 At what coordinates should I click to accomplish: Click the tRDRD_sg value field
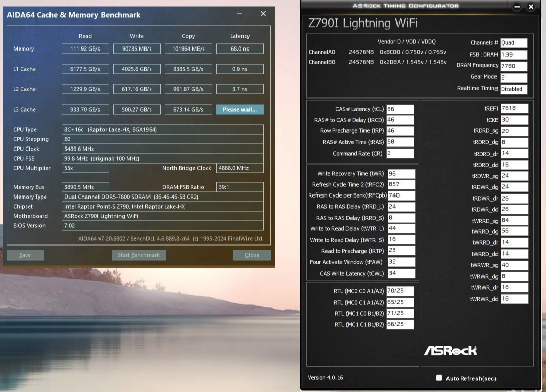click(514, 131)
